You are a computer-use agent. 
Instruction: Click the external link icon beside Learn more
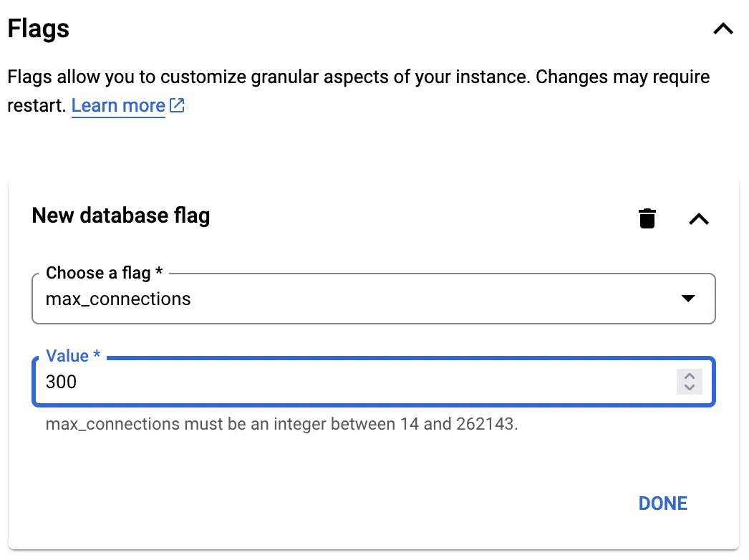coord(177,106)
